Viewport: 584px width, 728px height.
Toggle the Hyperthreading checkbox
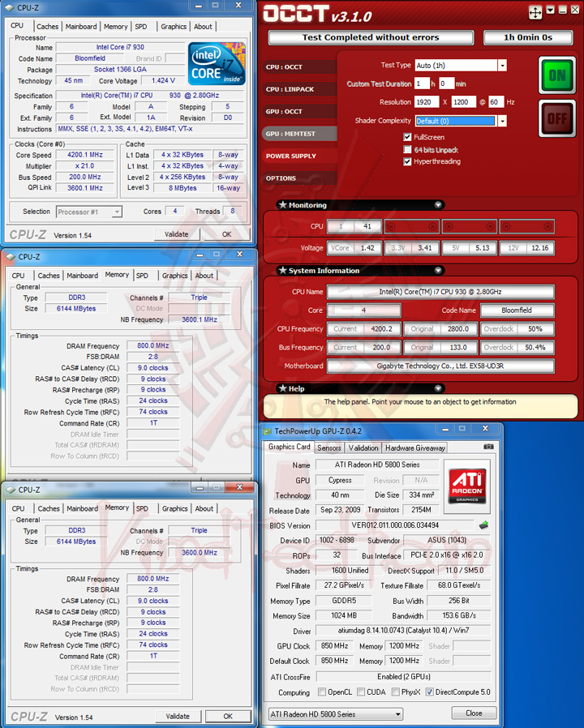click(407, 161)
